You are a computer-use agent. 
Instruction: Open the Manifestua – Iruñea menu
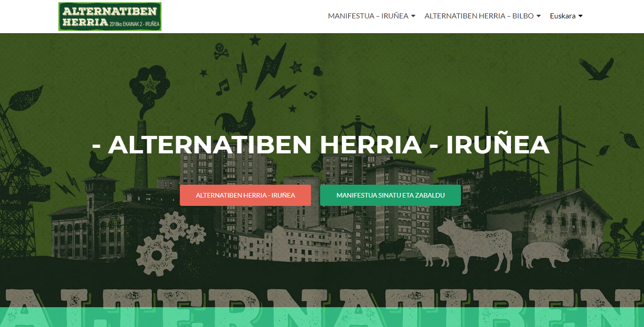point(368,16)
